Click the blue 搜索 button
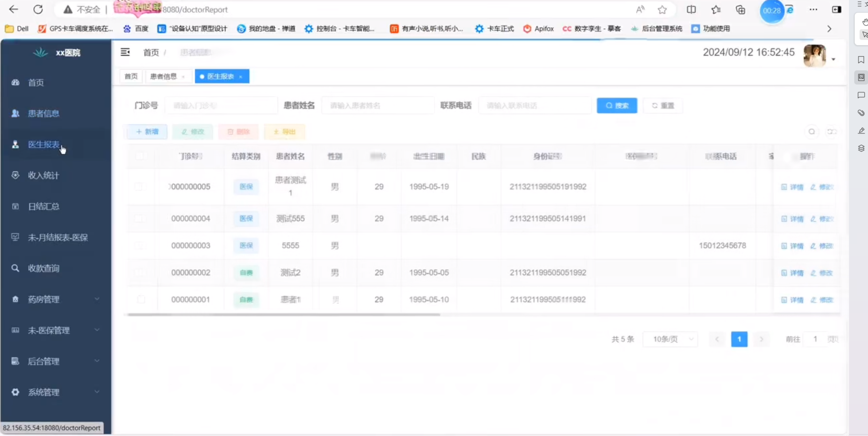This screenshot has height=436, width=868. coord(617,105)
